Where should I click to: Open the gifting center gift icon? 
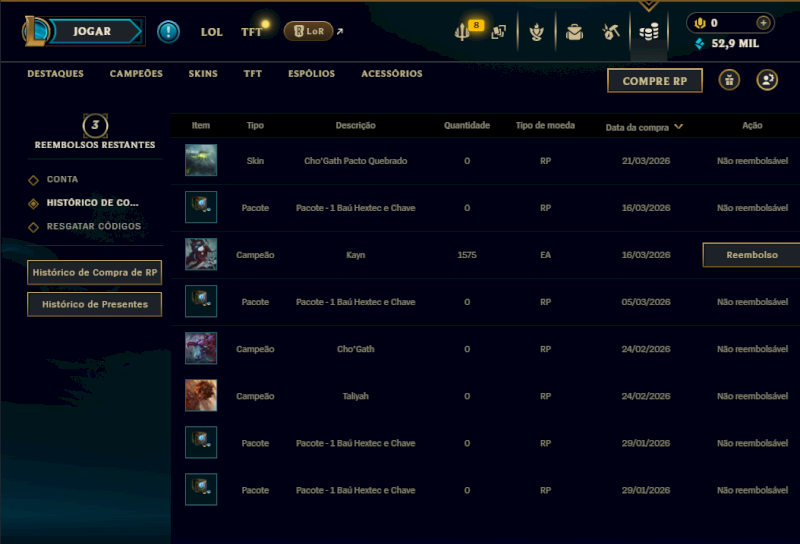(729, 80)
